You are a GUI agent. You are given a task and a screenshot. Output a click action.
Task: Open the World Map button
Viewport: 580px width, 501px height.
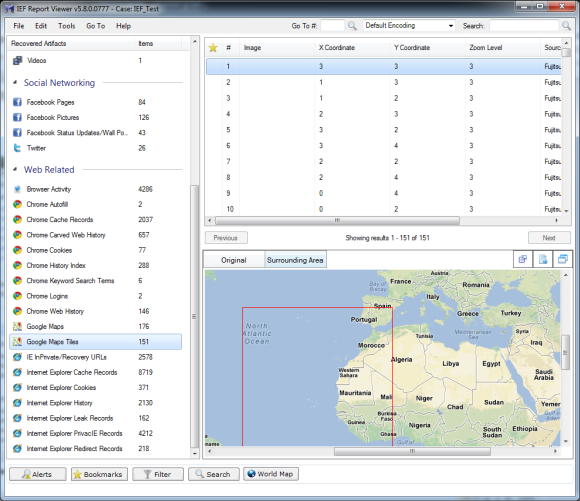(271, 474)
